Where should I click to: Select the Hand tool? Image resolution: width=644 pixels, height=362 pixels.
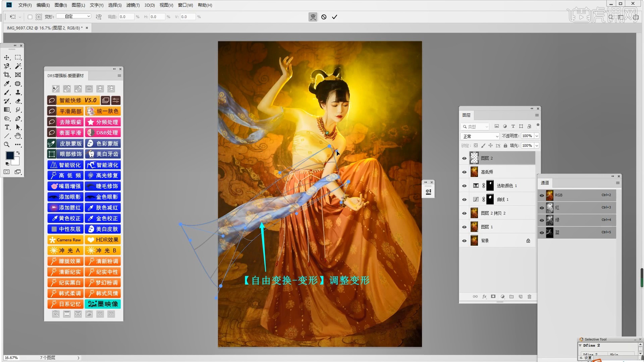[18, 136]
